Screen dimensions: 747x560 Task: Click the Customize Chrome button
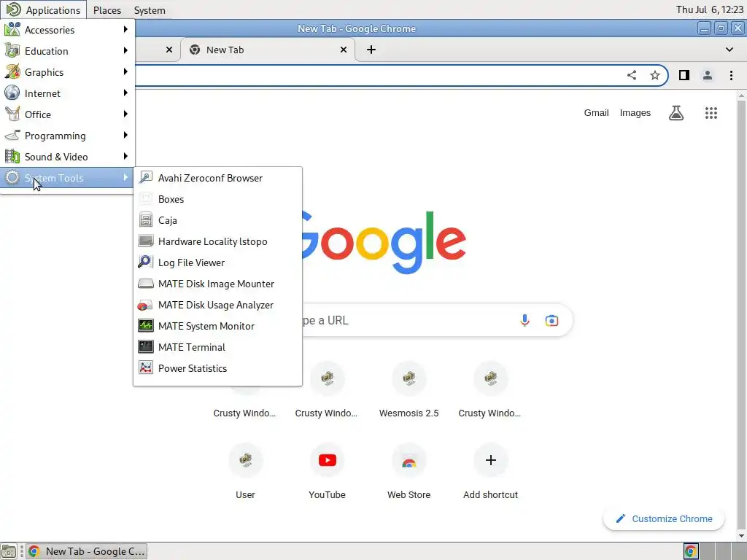point(664,518)
